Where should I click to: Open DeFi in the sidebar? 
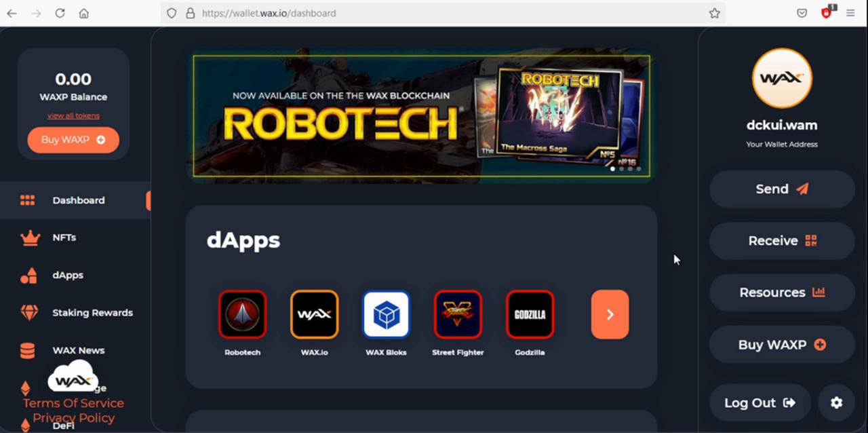(x=63, y=426)
